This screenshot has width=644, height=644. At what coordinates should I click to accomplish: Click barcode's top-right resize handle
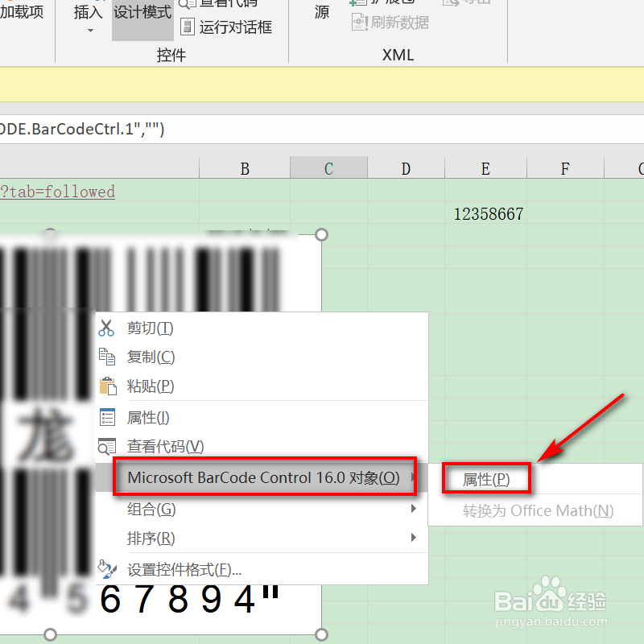pos(321,235)
